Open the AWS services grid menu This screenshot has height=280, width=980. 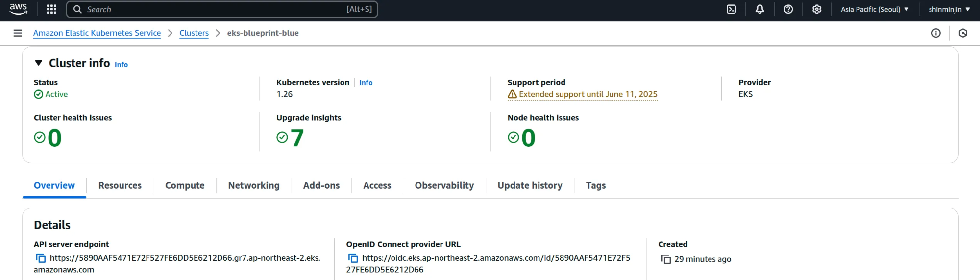pyautogui.click(x=51, y=9)
